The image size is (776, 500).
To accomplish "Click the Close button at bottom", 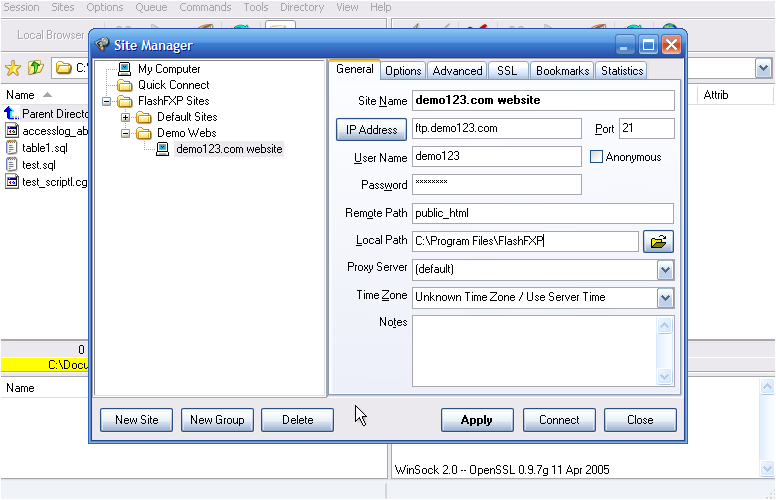I will [640, 420].
